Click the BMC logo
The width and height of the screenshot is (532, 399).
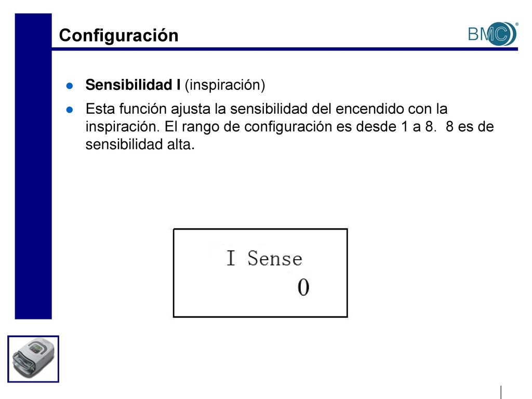tap(493, 34)
